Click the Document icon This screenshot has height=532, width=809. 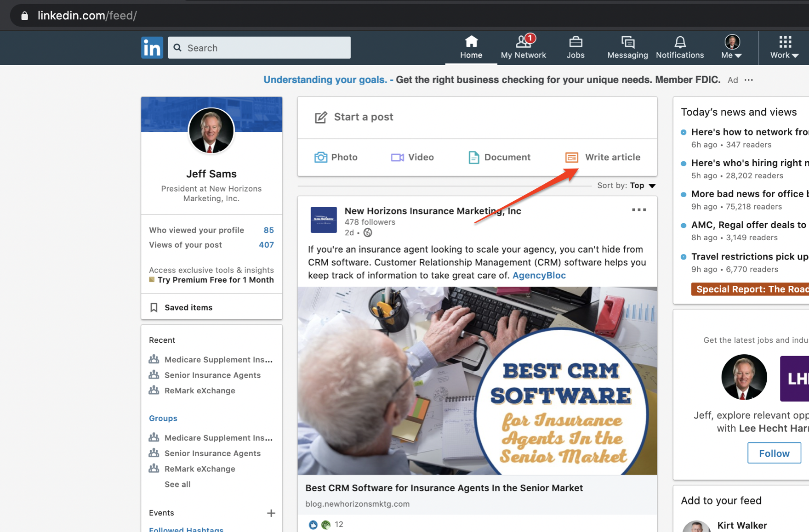coord(473,157)
